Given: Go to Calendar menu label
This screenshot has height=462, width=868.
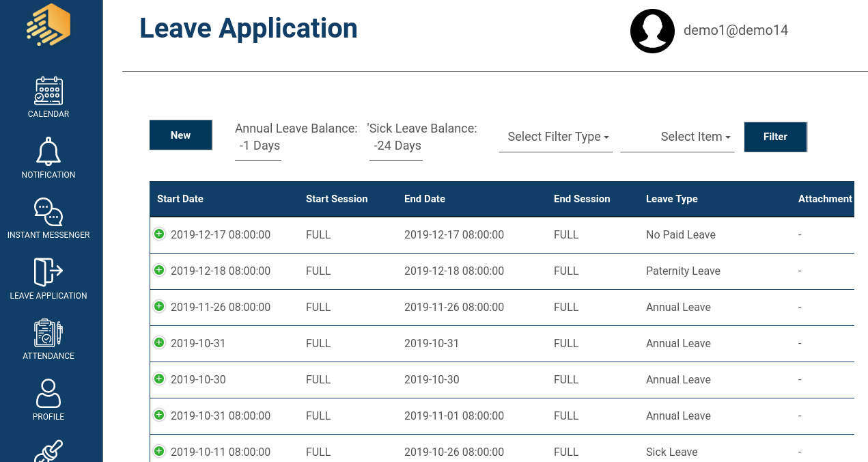Looking at the screenshot, I should click(48, 114).
